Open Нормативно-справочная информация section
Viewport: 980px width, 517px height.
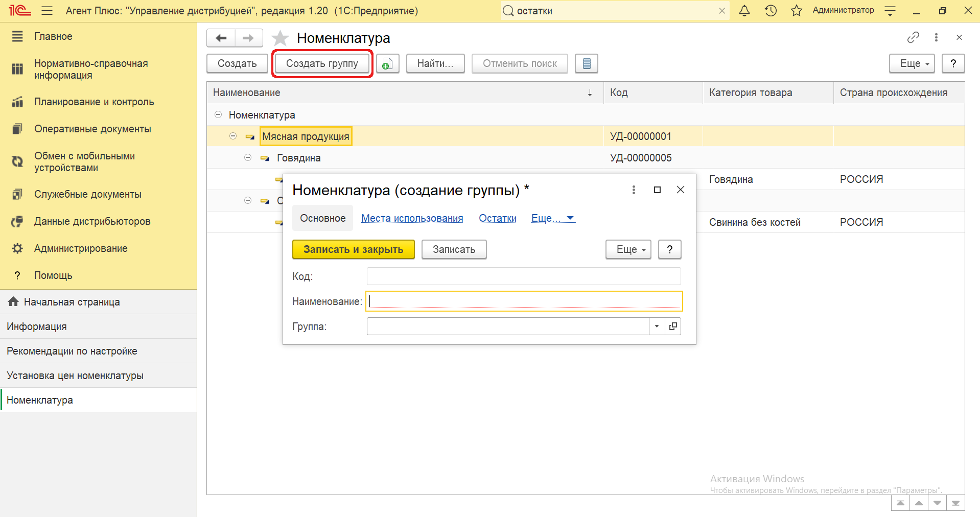91,69
